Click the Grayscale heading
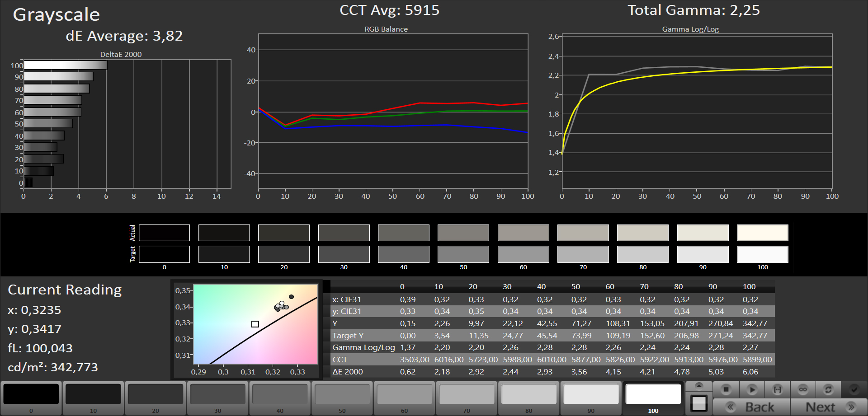This screenshot has width=868, height=416. [57, 15]
